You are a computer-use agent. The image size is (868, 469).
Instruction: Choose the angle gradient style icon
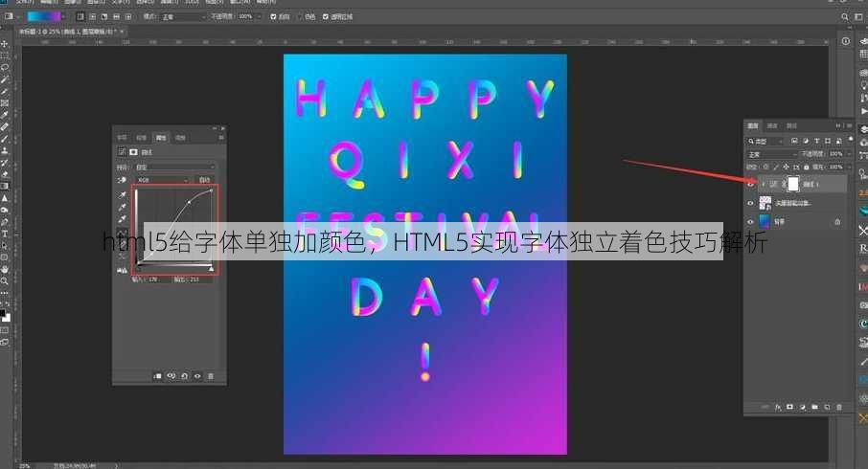pyautogui.click(x=104, y=17)
